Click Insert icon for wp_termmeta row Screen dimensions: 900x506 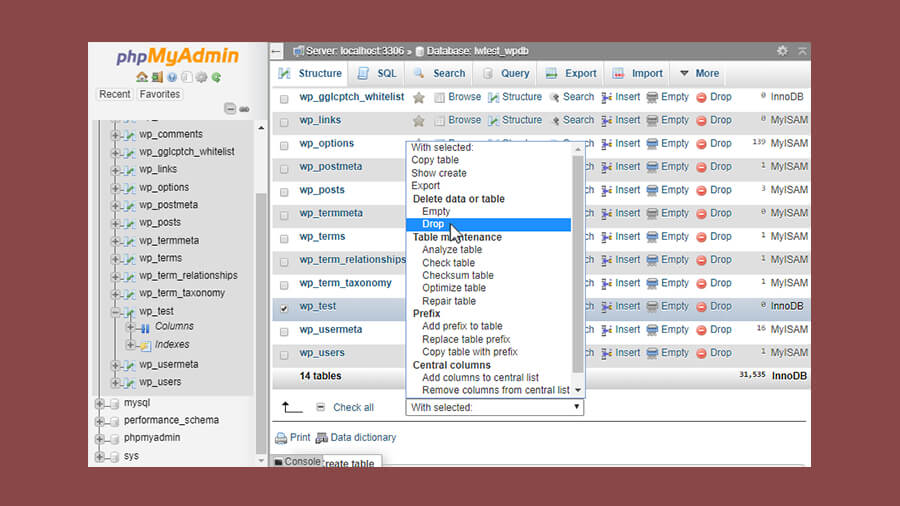pos(607,214)
